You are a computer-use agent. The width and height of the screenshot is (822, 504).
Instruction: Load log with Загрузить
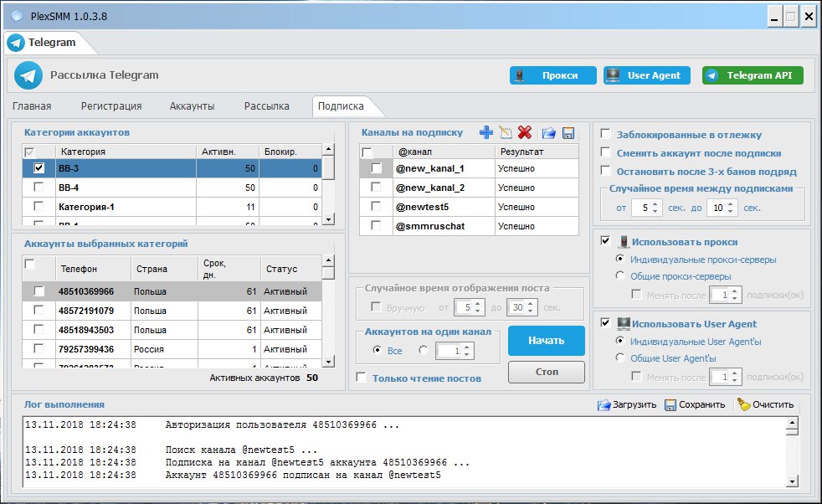tap(627, 404)
